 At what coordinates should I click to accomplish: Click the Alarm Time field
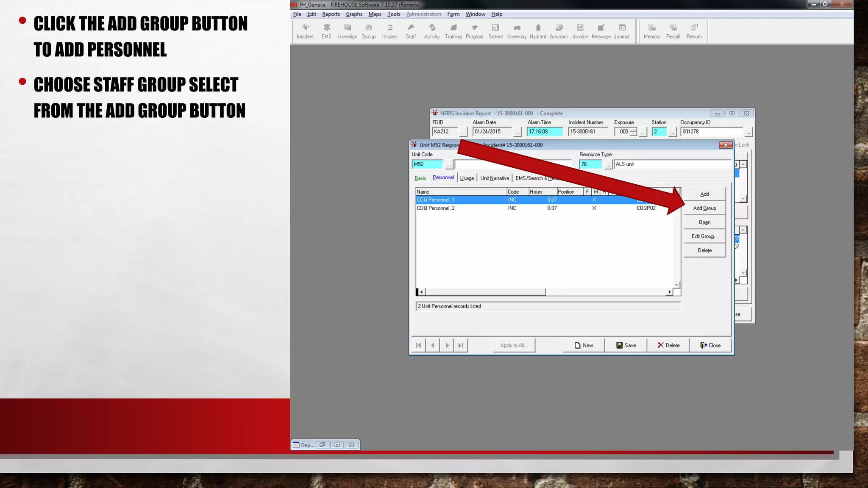tap(545, 132)
